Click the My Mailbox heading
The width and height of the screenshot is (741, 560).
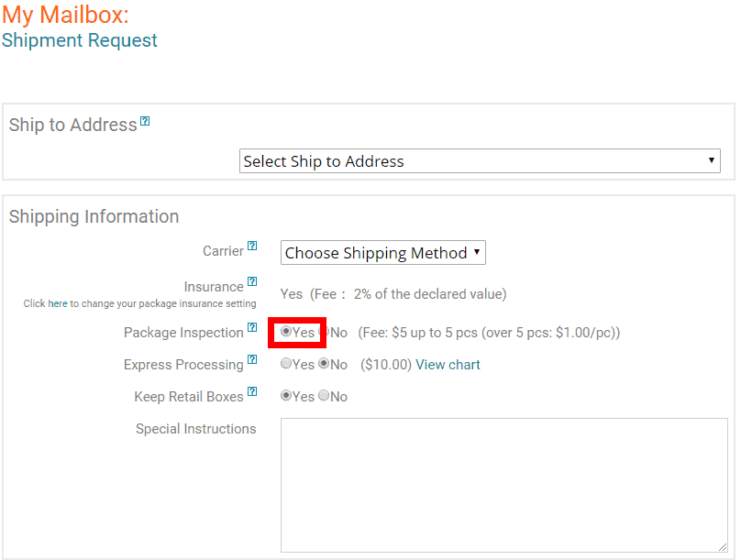[65, 15]
